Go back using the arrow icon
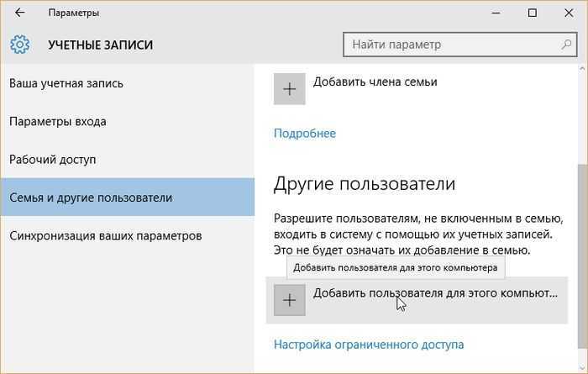This screenshot has width=588, height=374. pos(20,13)
